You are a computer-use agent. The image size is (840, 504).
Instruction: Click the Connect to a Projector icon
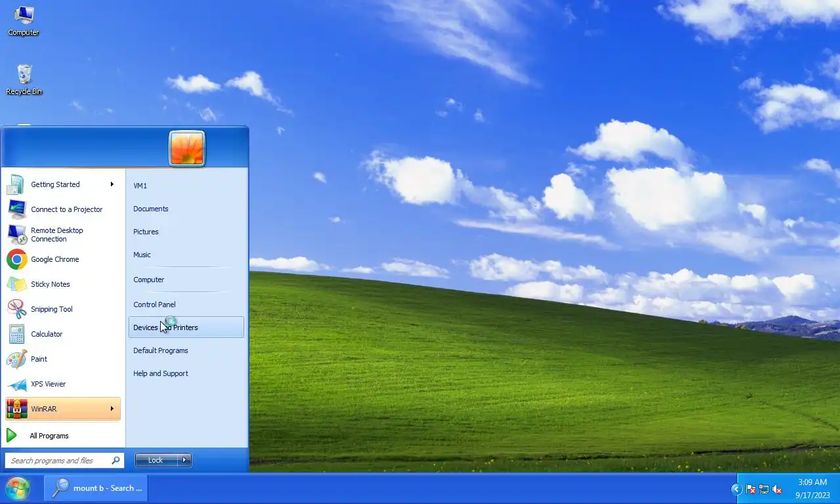(16, 209)
